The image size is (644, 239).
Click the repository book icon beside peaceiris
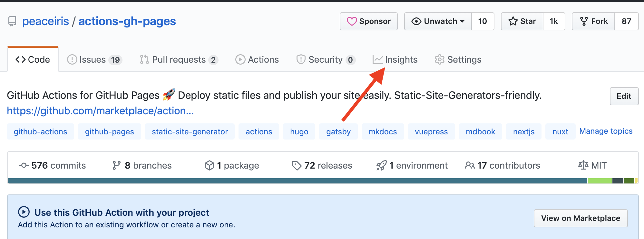point(12,21)
